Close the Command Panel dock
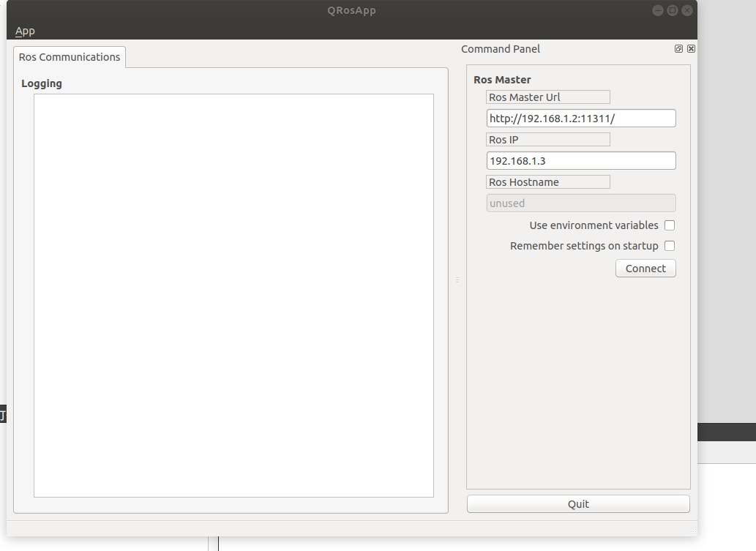The image size is (756, 551). point(691,49)
